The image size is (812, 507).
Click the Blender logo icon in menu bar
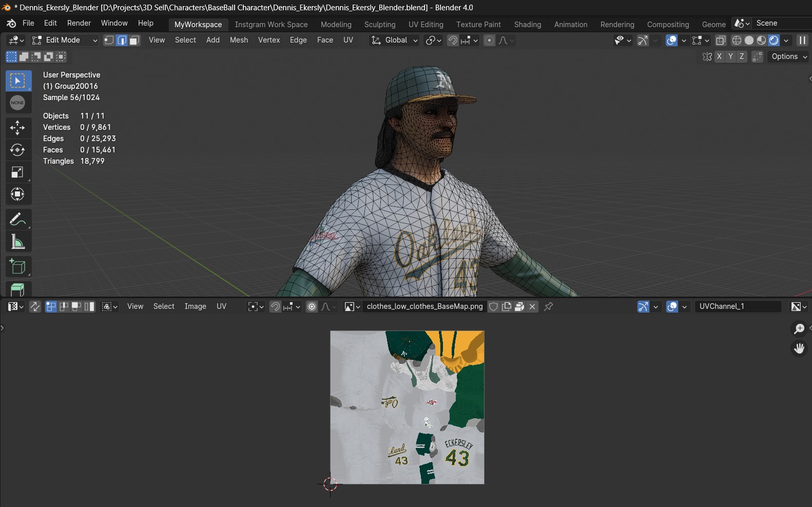[x=11, y=24]
